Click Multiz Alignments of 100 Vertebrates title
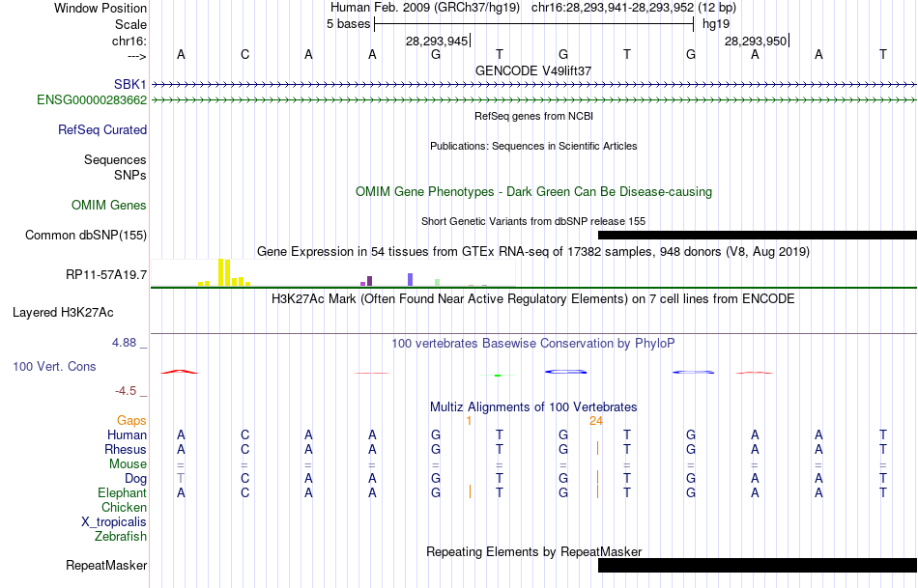This screenshot has height=588, width=918. click(533, 406)
